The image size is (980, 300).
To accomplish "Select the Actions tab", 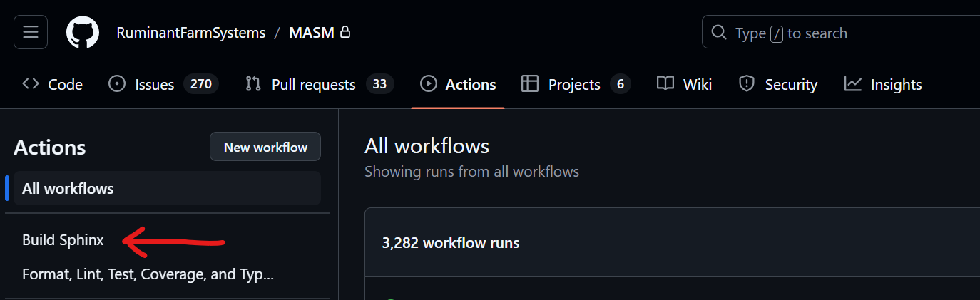I will pyautogui.click(x=458, y=84).
